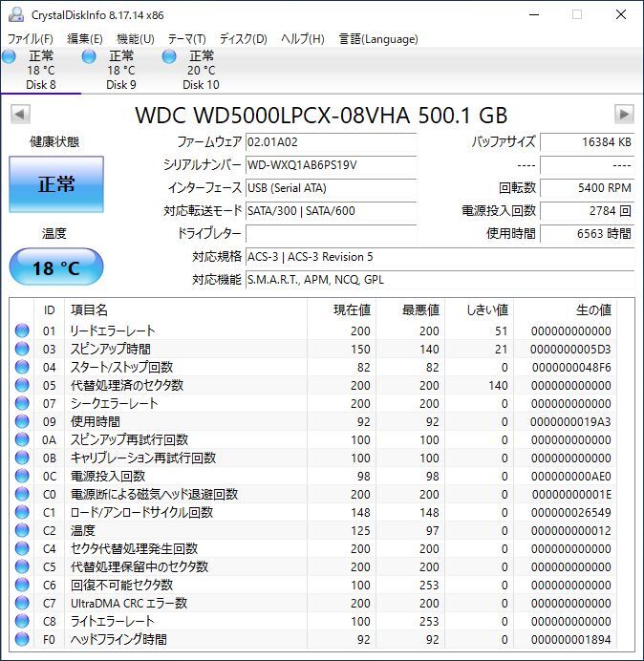Click the firmware field 02.01A02
This screenshot has width=644, height=661.
coord(331,142)
